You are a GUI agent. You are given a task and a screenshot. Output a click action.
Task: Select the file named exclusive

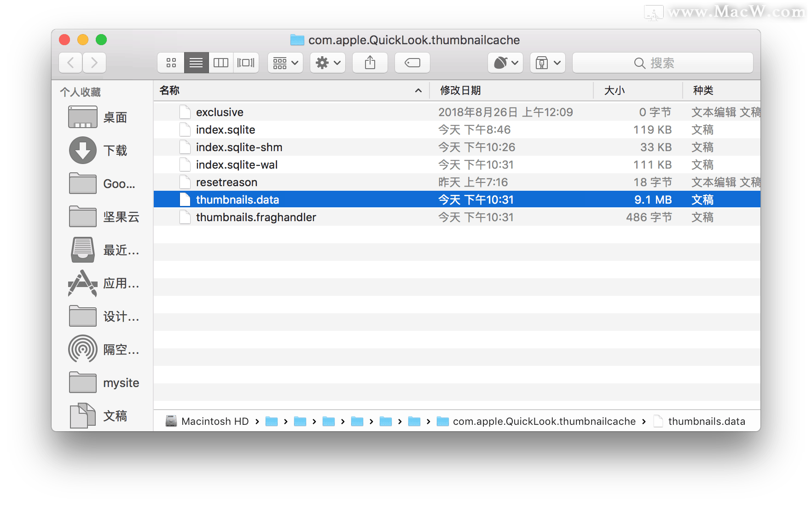click(x=457, y=112)
